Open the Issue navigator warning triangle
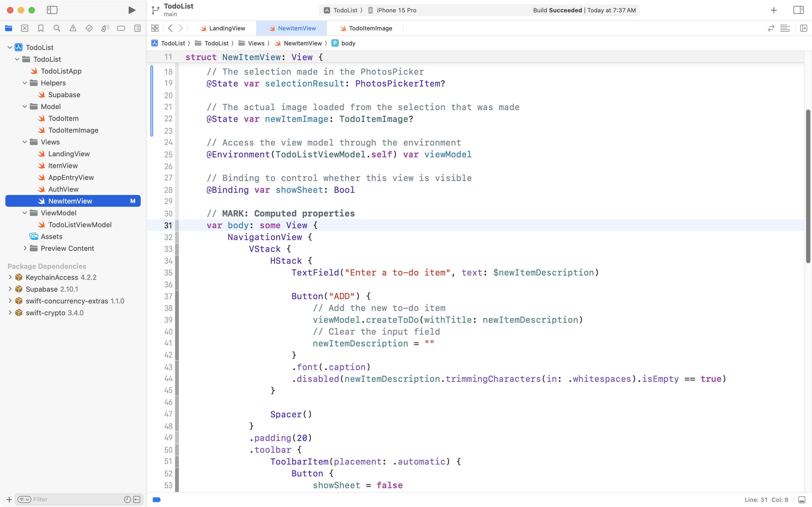Screen dimensions: 812x507 click(x=73, y=28)
